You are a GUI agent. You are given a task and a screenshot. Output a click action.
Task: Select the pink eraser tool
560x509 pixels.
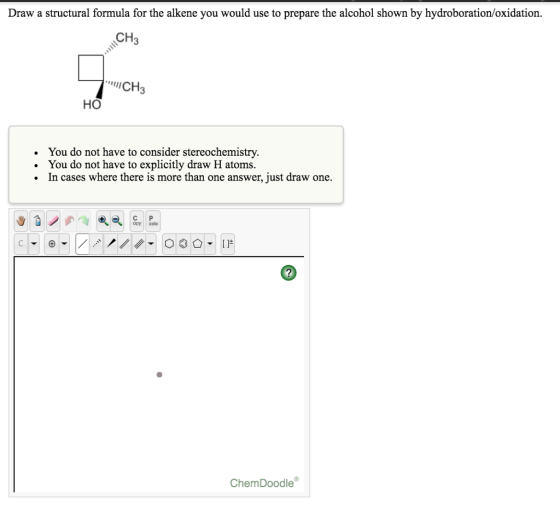(x=53, y=221)
